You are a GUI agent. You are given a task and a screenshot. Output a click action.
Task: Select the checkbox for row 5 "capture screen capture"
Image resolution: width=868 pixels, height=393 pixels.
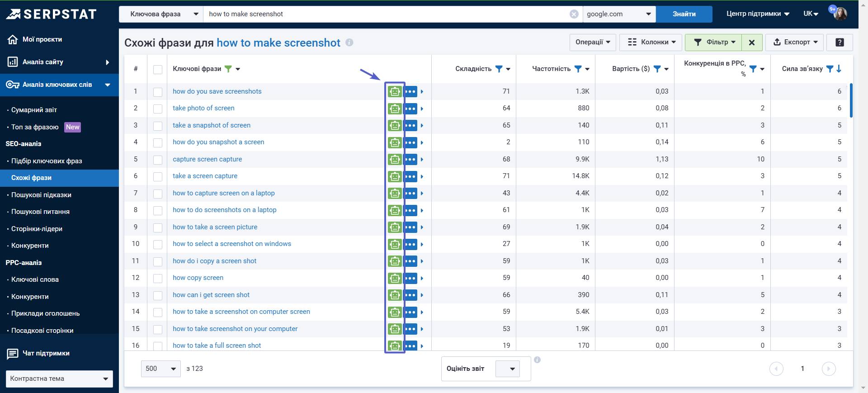coord(158,160)
